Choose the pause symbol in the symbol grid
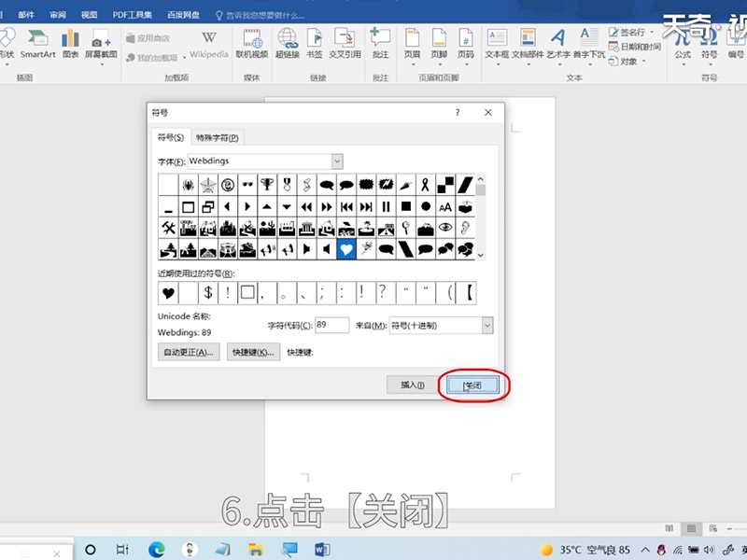The width and height of the screenshot is (747, 560). 386,206
